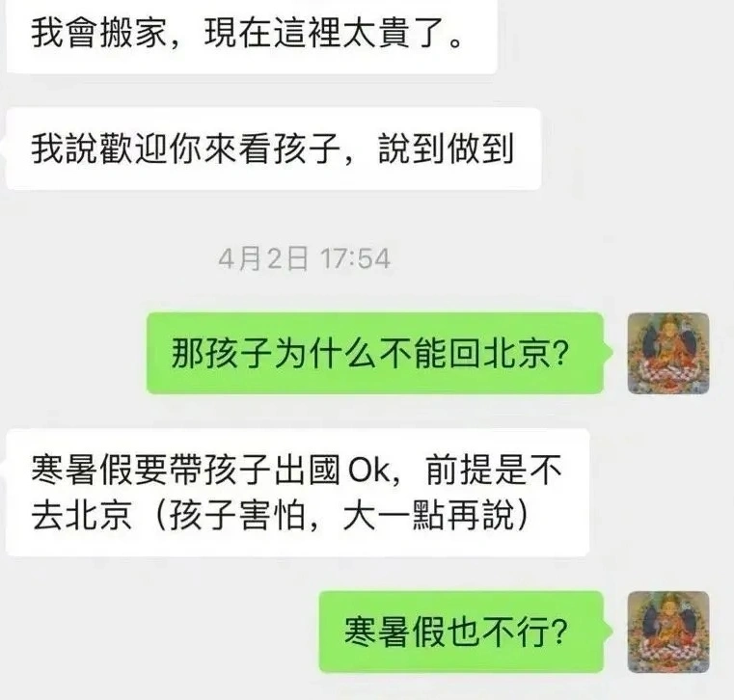The image size is (734, 700).
Task: Click the 4月2日 date in the timestamp
Action: 263,258
